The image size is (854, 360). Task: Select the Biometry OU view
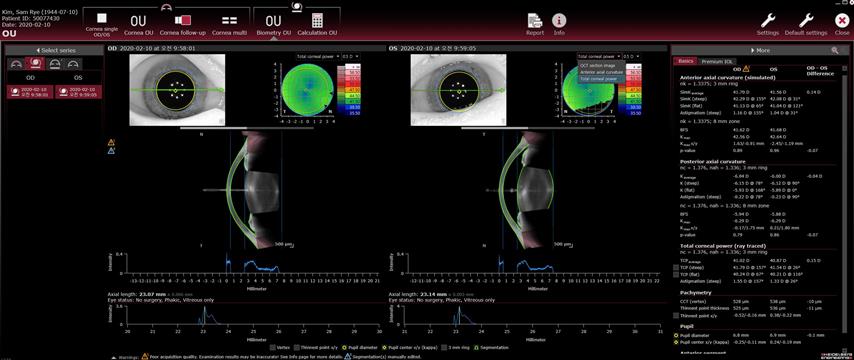tap(273, 24)
